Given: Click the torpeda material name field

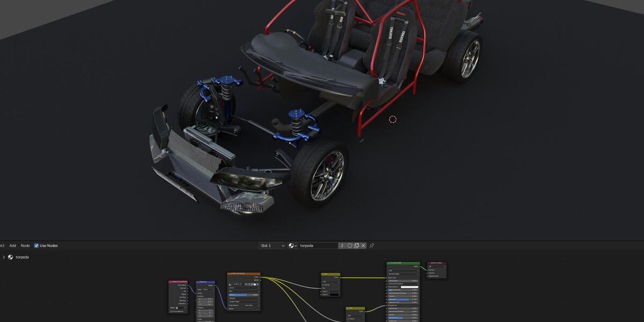Looking at the screenshot, I should click(318, 245).
